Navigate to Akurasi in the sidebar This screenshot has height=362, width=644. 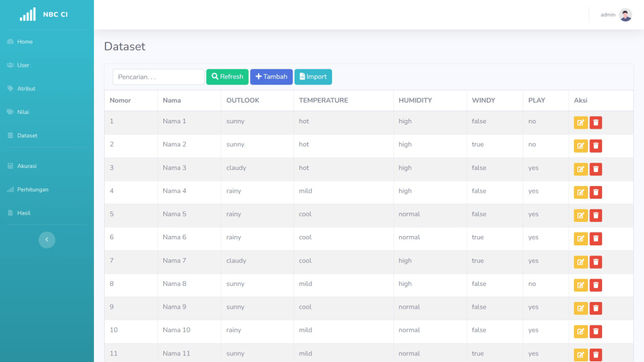(x=27, y=166)
